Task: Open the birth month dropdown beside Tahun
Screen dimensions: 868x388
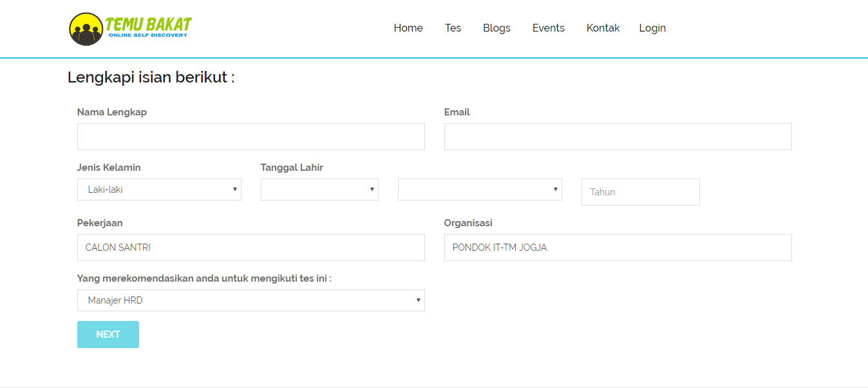Action: coord(479,189)
